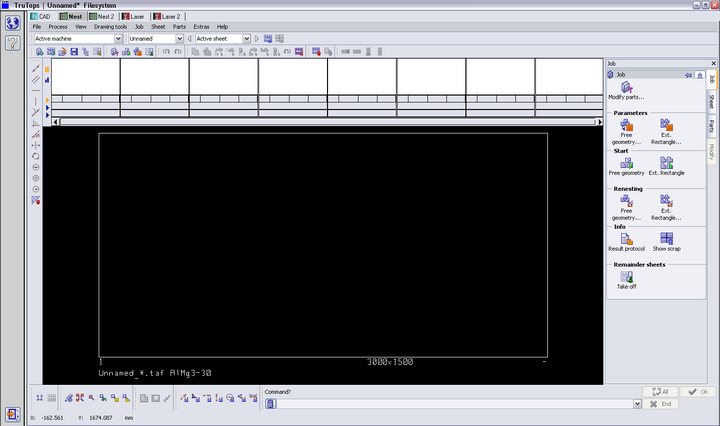Screen dimensions: 720x426
Task: Click the redo arrow toolbar icon
Action: (178, 52)
